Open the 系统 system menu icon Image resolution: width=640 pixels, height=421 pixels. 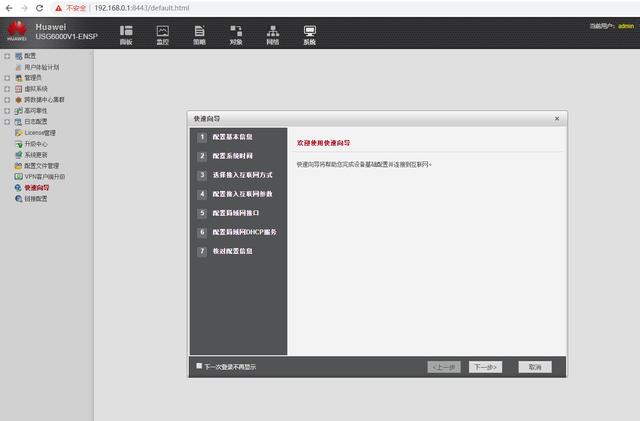tap(309, 34)
